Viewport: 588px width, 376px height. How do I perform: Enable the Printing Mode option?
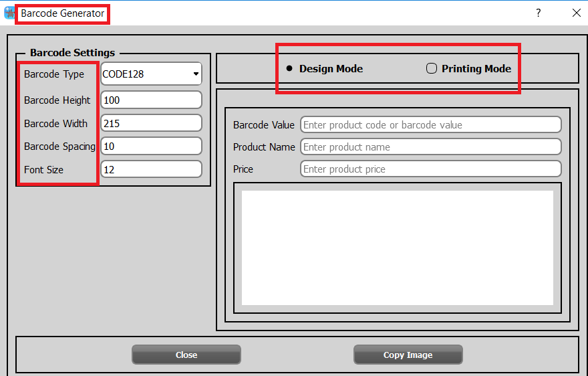click(x=432, y=68)
